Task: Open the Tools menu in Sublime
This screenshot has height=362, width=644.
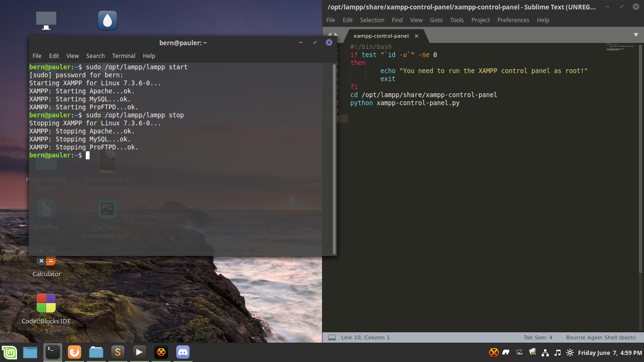Action: tap(457, 20)
